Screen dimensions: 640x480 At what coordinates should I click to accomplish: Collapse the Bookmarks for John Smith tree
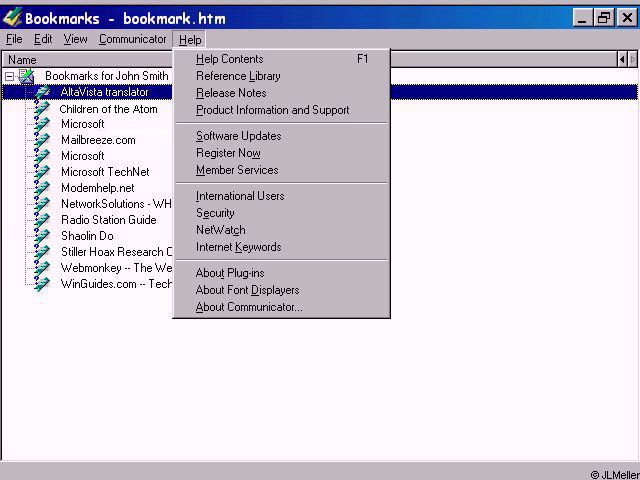pos(9,76)
